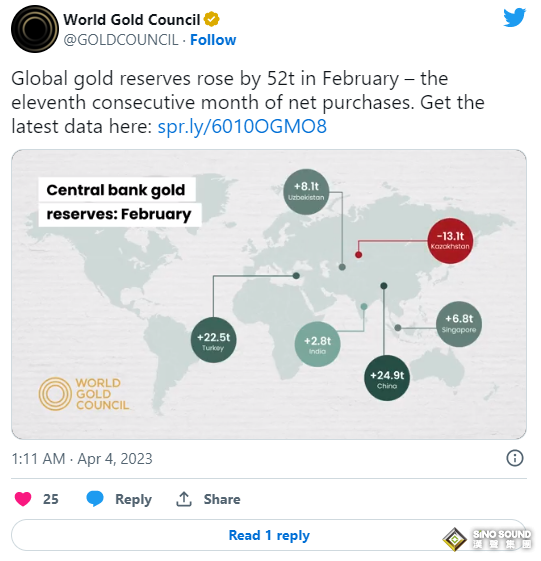541x561 pixels.
Task: Click the share upload arrow icon
Action: [x=184, y=498]
